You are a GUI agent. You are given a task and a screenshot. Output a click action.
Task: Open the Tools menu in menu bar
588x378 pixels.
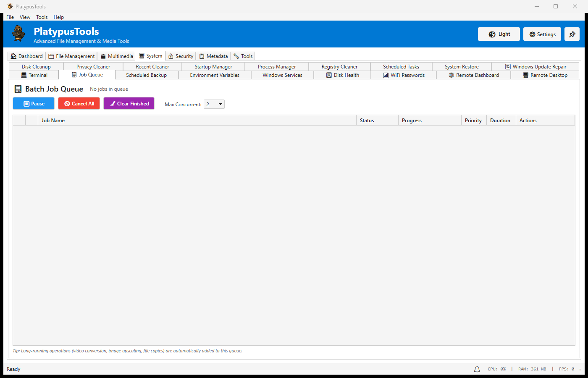[42, 17]
